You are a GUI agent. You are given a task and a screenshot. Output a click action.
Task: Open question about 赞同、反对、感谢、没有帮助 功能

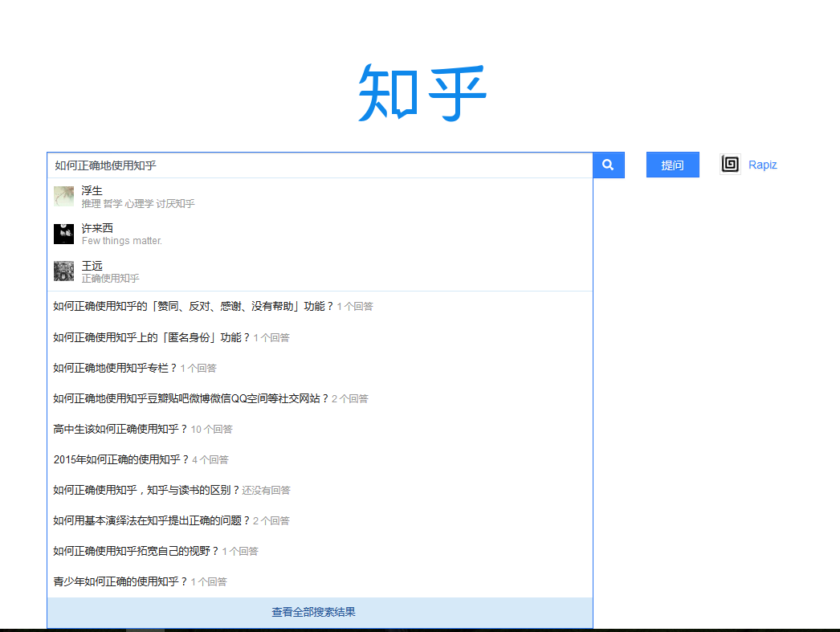320,306
